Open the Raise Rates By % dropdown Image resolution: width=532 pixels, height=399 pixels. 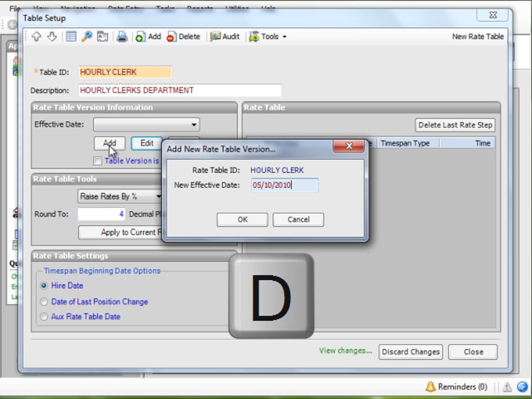point(120,196)
